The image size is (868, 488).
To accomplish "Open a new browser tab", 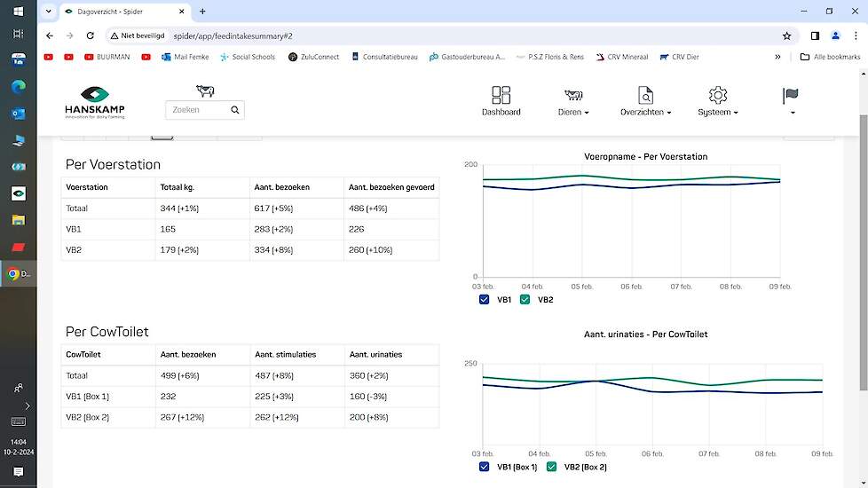I will click(202, 11).
